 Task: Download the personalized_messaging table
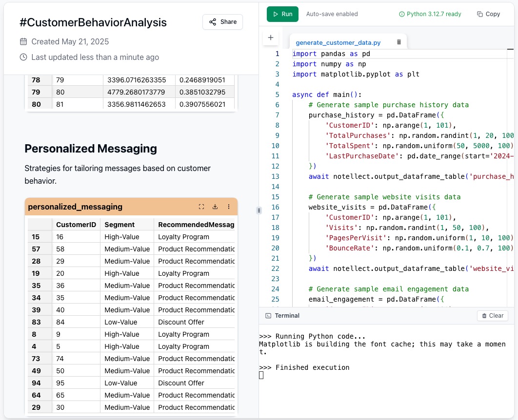click(x=215, y=207)
